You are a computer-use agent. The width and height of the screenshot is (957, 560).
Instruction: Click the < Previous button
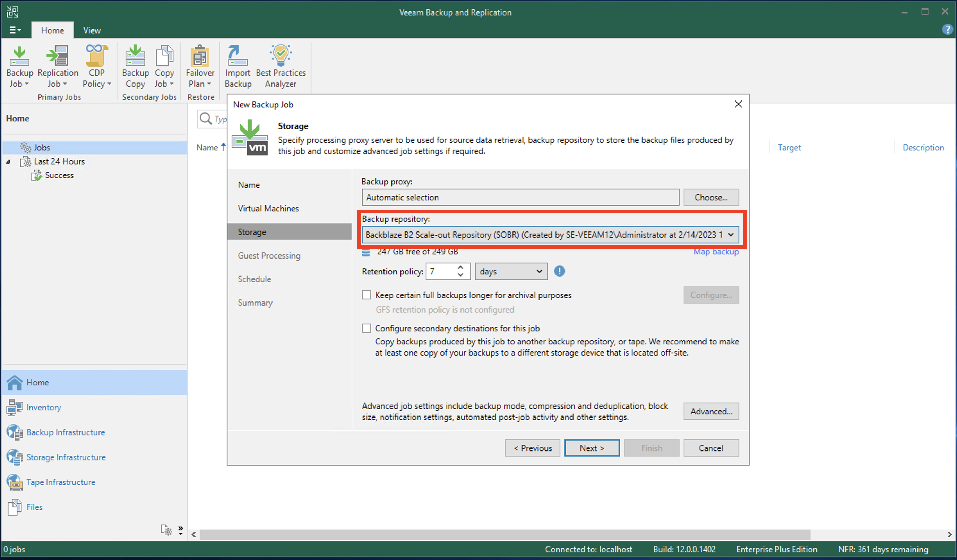click(533, 448)
